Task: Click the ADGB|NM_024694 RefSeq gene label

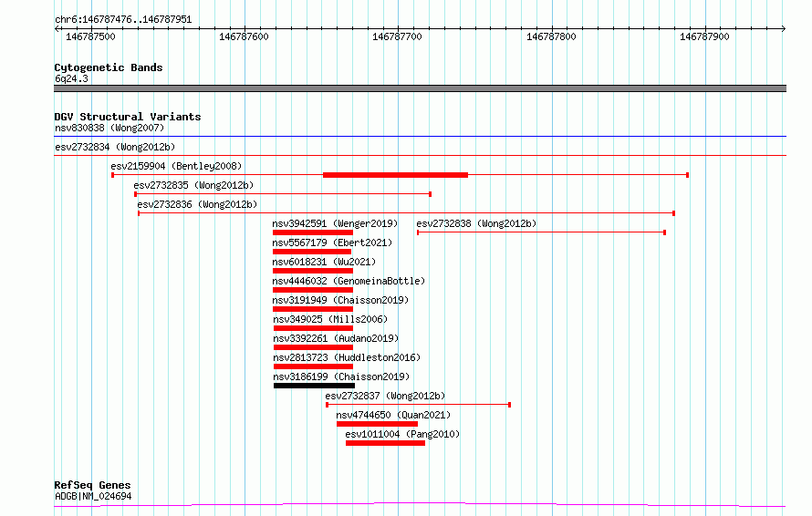Action: click(93, 496)
